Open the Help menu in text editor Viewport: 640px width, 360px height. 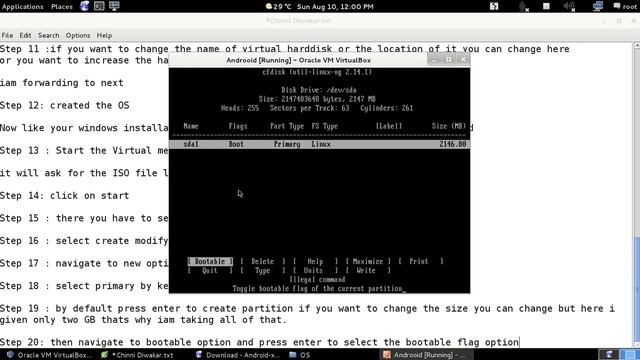tap(104, 36)
